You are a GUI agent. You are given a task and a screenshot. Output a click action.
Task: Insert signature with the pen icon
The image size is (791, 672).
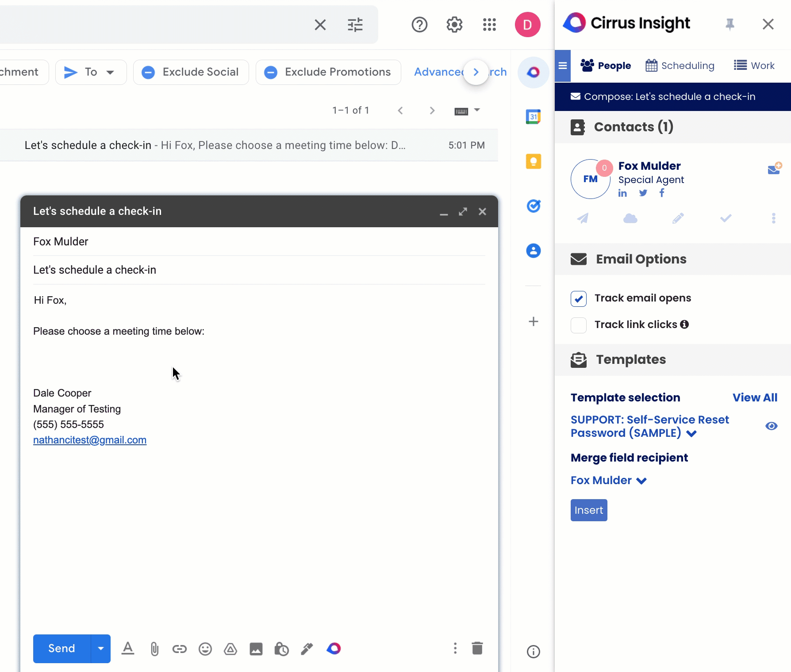coord(307,649)
